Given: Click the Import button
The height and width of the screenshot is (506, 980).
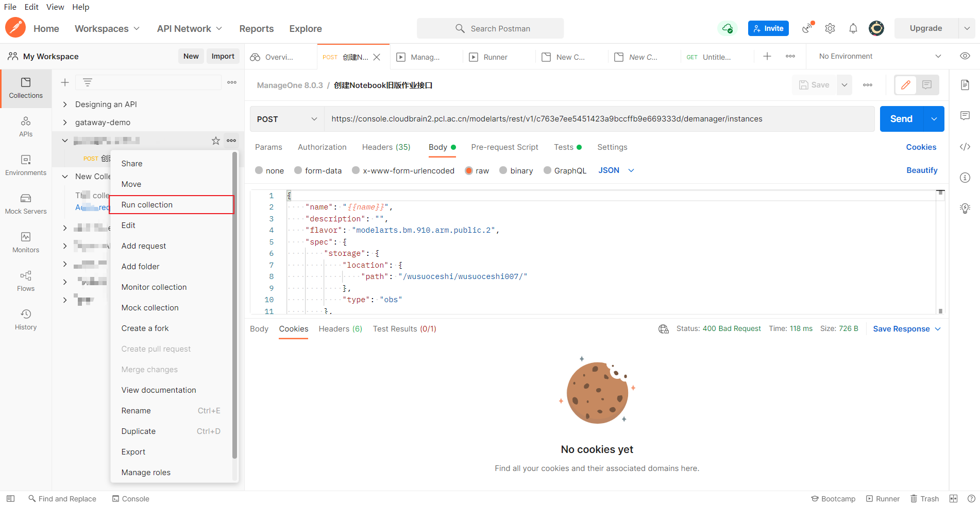Looking at the screenshot, I should pos(223,56).
